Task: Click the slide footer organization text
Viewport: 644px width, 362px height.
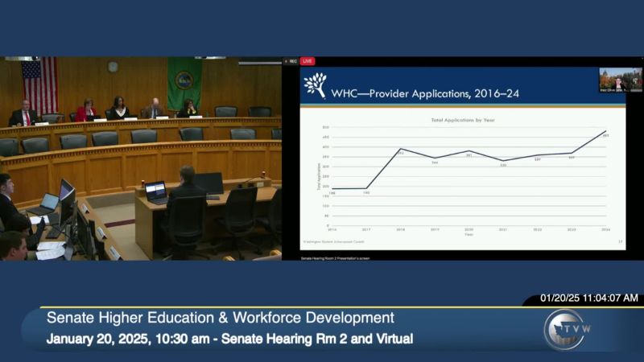Action: [333, 242]
